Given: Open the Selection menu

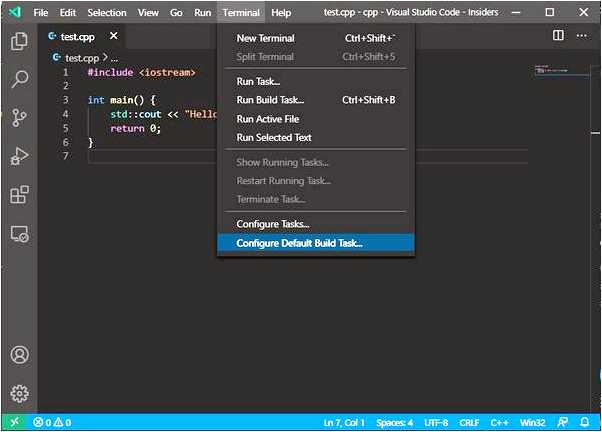Looking at the screenshot, I should [107, 13].
